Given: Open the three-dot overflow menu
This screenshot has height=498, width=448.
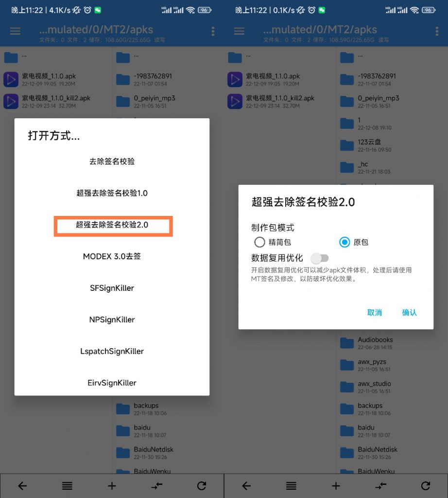Looking at the screenshot, I should coord(212,31).
